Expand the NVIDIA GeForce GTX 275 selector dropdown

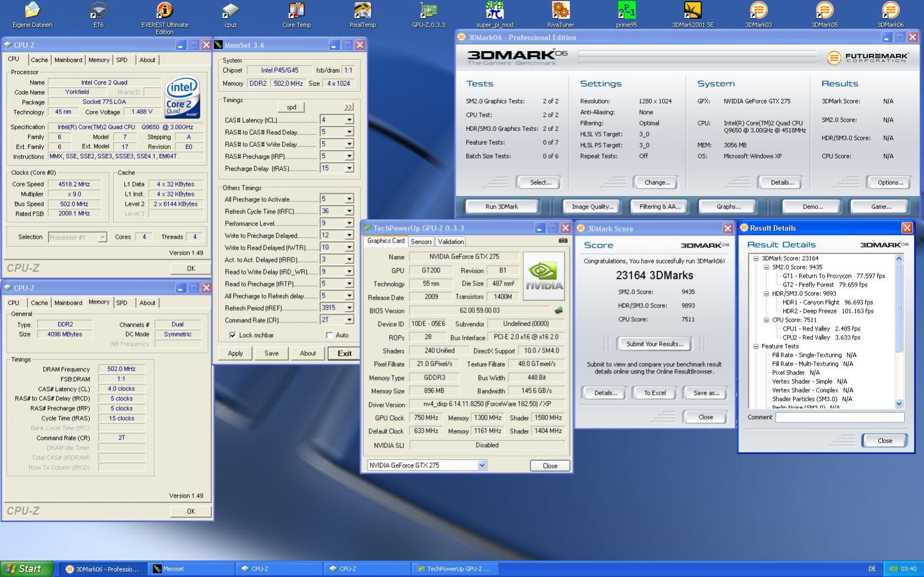point(482,465)
